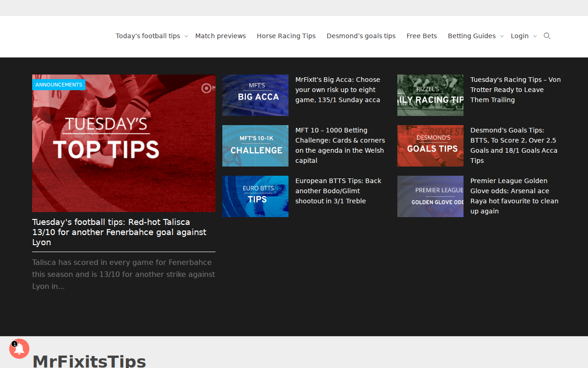This screenshot has height=368, width=588.
Task: Open Today's football tips menu item
Action: (148, 36)
